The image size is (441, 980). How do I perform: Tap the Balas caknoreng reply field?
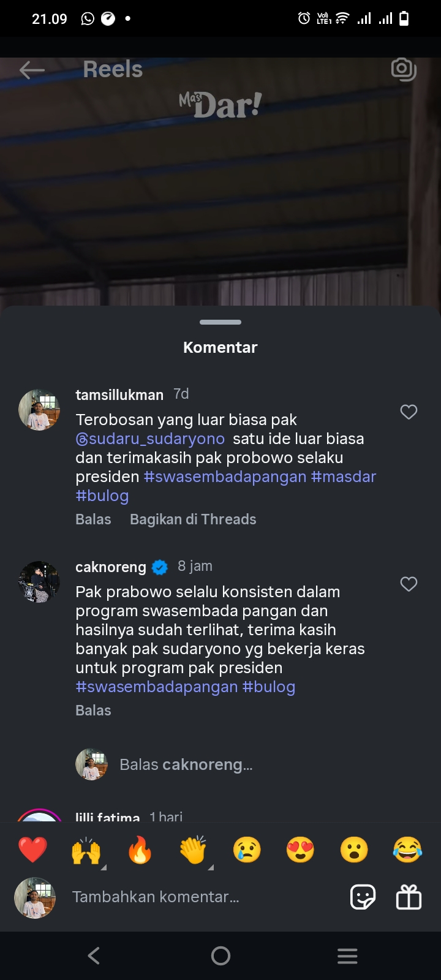(x=186, y=765)
